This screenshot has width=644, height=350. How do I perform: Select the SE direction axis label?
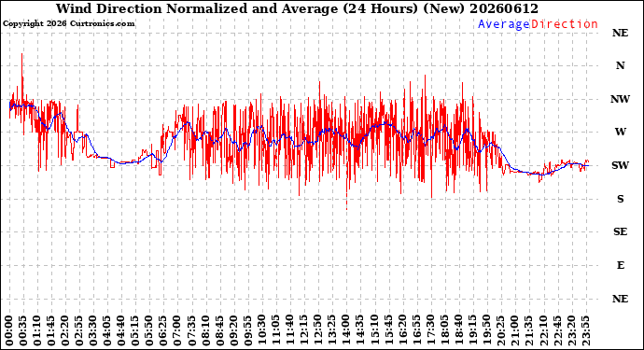pos(620,232)
